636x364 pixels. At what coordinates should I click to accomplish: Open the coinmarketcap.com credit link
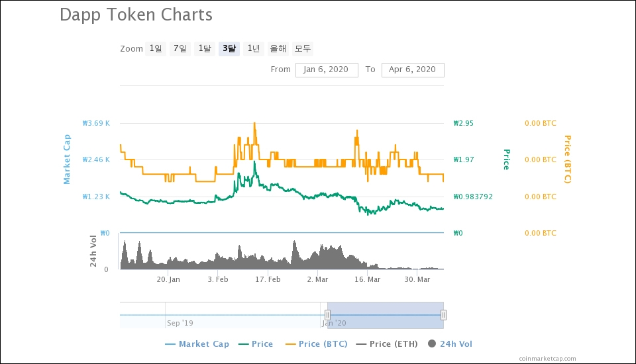tap(547, 358)
